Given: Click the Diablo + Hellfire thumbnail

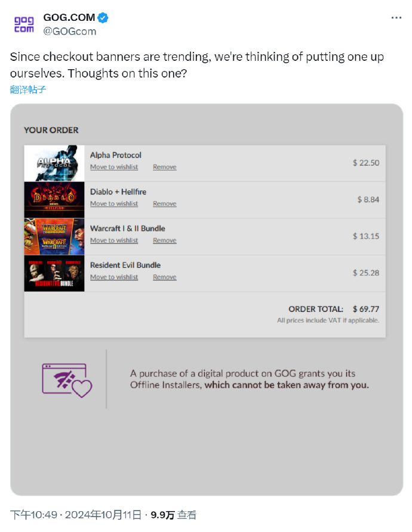Looking at the screenshot, I should (x=54, y=200).
